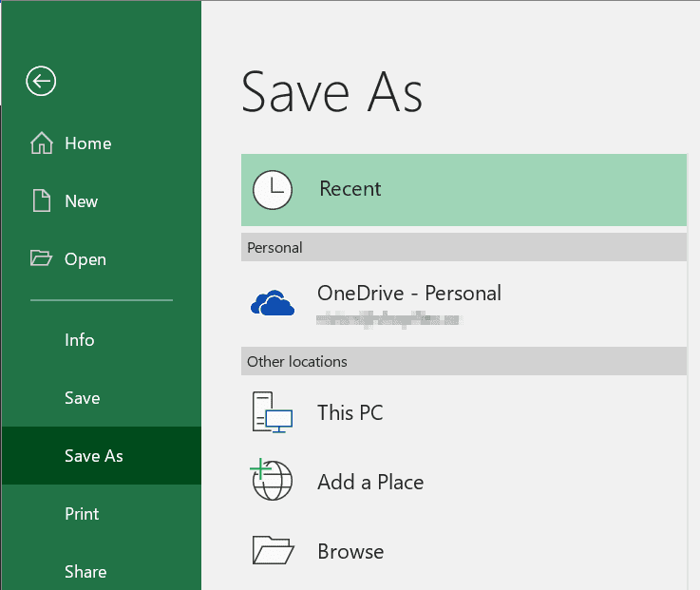700x590 pixels.
Task: Open the Share options
Action: coord(85,572)
